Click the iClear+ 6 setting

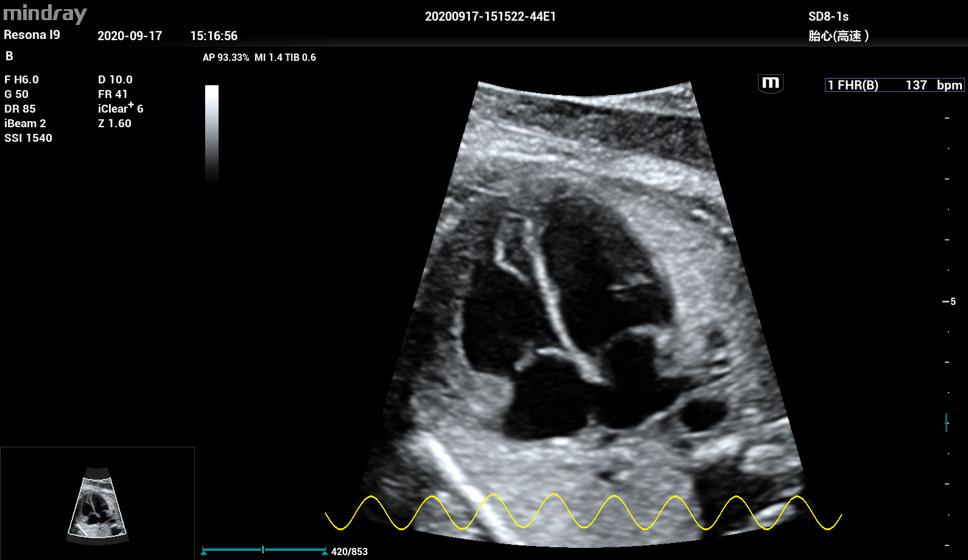click(121, 108)
